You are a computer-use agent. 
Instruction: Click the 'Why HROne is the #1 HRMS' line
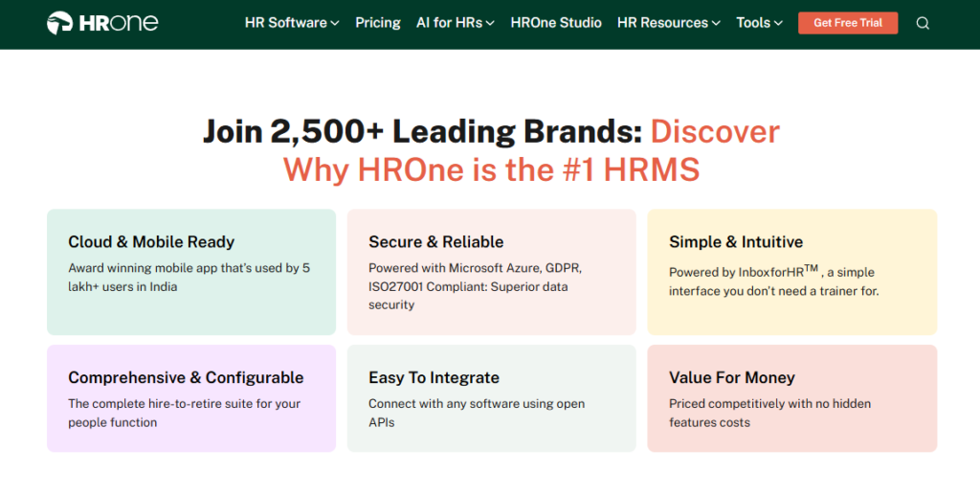(x=491, y=169)
